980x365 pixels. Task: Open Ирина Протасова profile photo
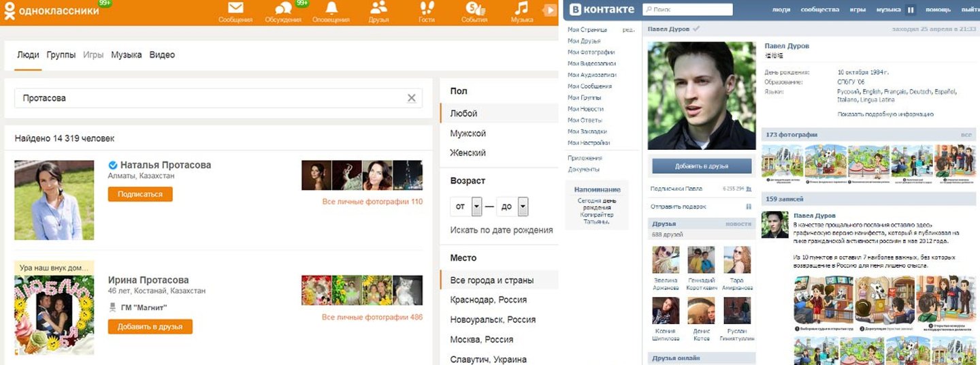click(x=54, y=316)
